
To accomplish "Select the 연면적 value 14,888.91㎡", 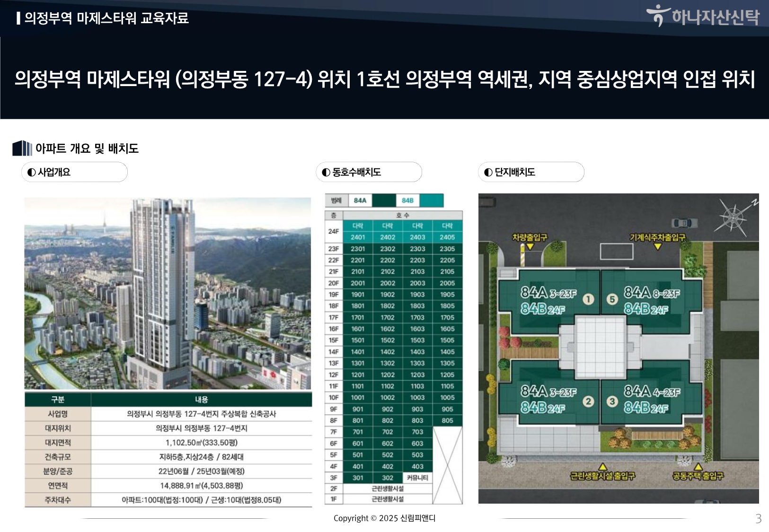I will click(202, 486).
